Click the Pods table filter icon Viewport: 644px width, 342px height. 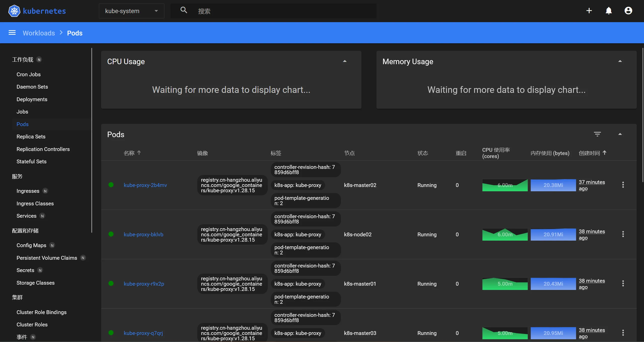click(x=597, y=134)
